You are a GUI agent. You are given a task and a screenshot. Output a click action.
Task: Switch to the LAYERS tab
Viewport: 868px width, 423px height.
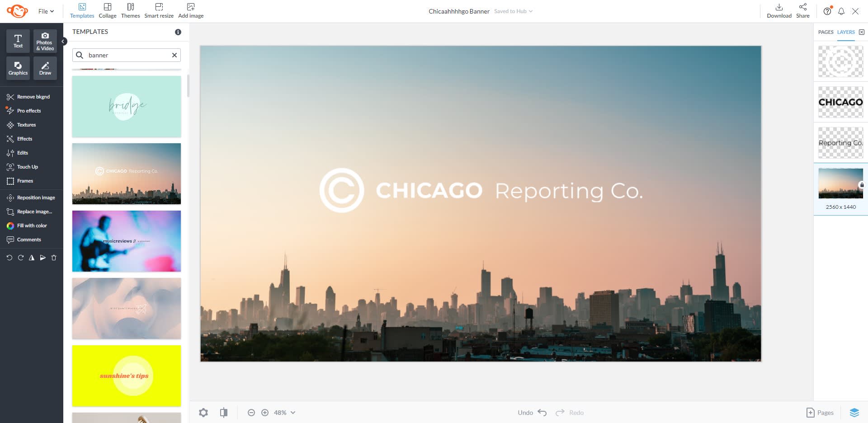(x=846, y=32)
